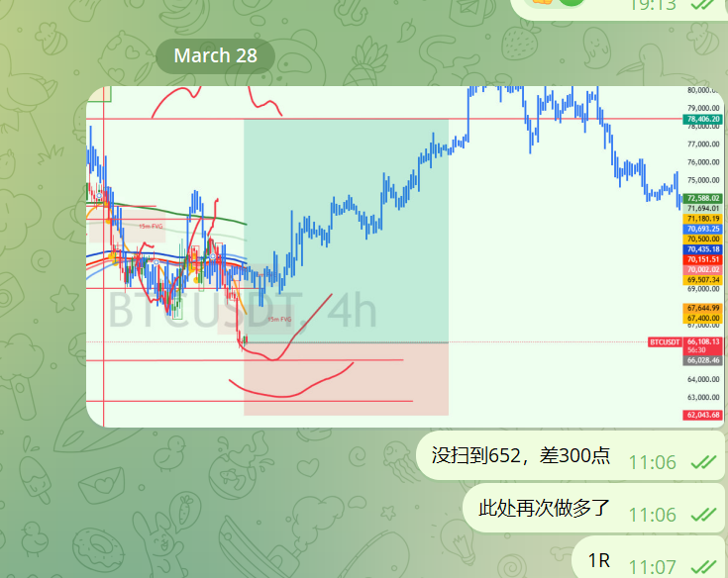Click the green long-position target zone
Viewport: 728px width, 578px height.
pos(346,231)
